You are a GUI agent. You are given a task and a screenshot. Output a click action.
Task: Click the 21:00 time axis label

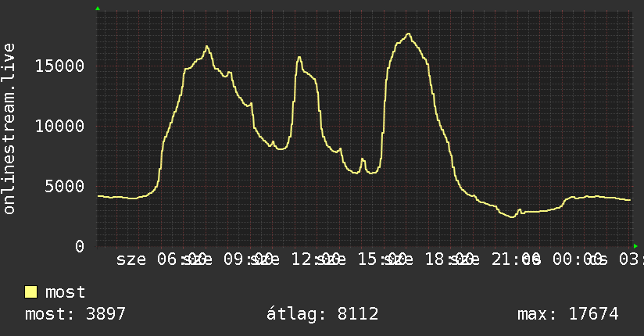pos(517,259)
